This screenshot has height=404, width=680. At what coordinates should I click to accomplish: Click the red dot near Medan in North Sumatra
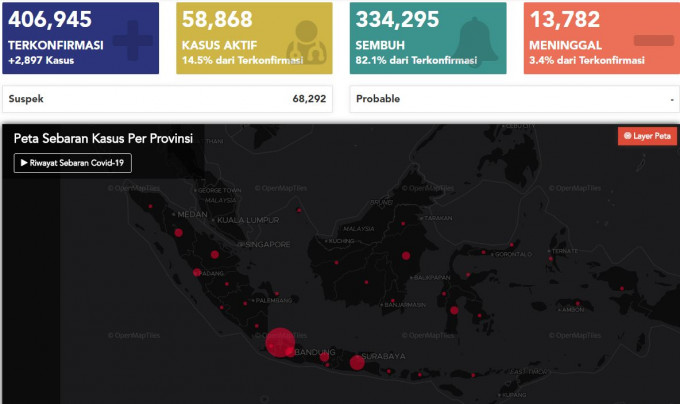178,233
